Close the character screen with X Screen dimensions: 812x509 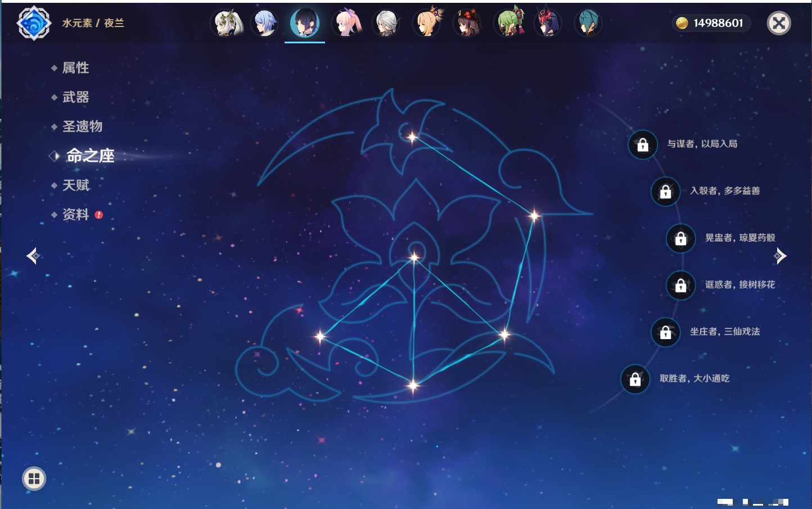(779, 23)
